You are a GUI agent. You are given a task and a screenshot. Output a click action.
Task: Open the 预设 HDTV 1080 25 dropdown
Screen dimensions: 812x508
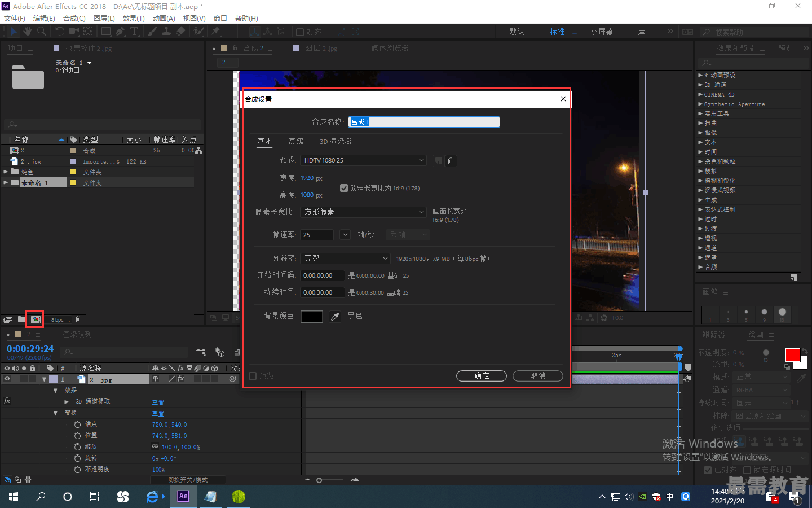tap(364, 160)
